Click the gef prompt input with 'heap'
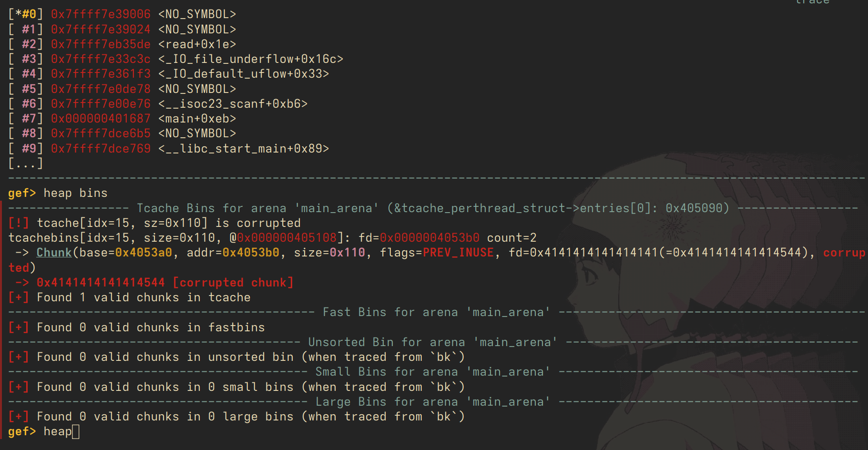Viewport: 868px width, 450px height. coord(58,431)
